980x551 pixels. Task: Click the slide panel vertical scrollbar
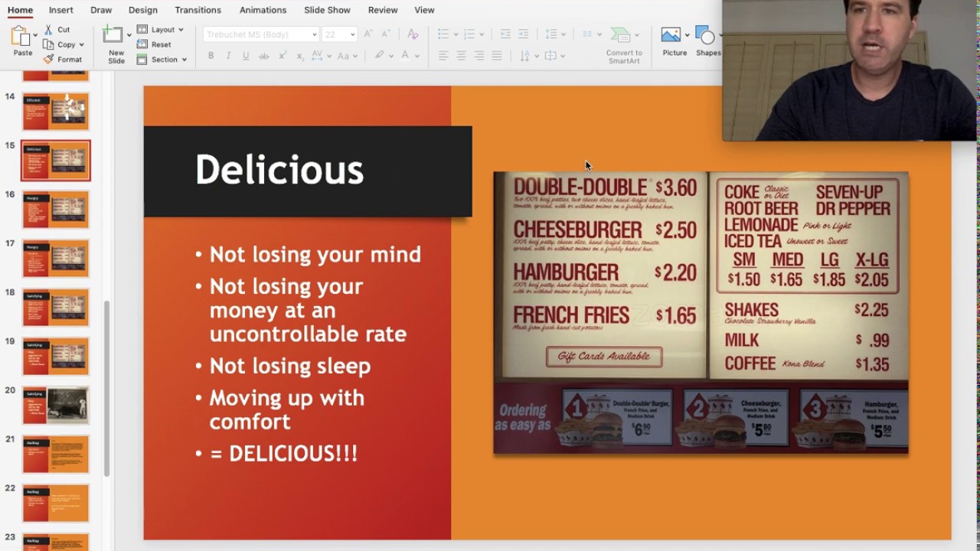[x=107, y=387]
